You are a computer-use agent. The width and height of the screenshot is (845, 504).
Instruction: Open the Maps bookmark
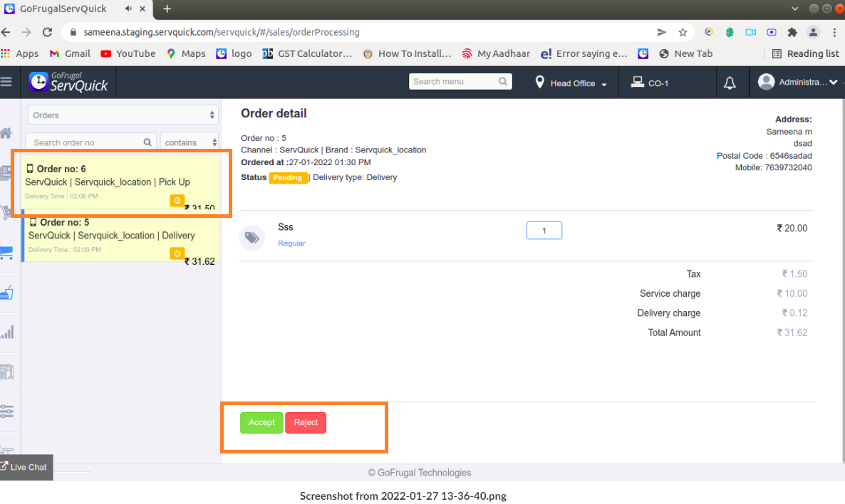pyautogui.click(x=186, y=53)
